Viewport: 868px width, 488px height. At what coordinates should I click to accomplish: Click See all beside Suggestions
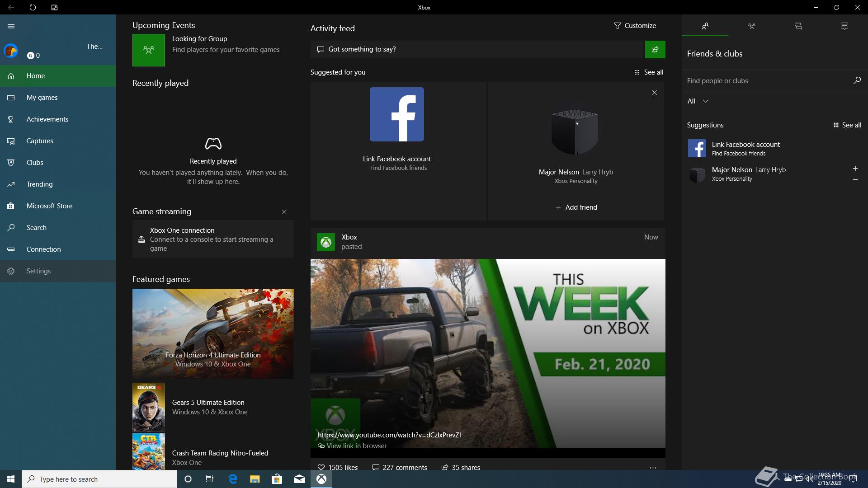(x=847, y=125)
